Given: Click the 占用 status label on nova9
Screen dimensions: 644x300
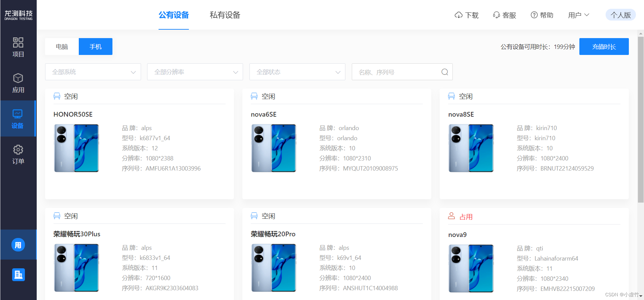Looking at the screenshot, I should 466,217.
